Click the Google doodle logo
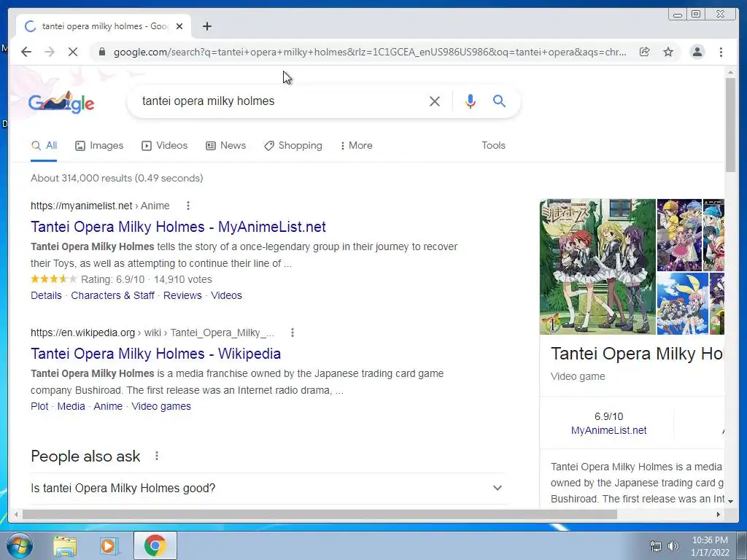Screen dimensions: 747x560 click(61, 102)
